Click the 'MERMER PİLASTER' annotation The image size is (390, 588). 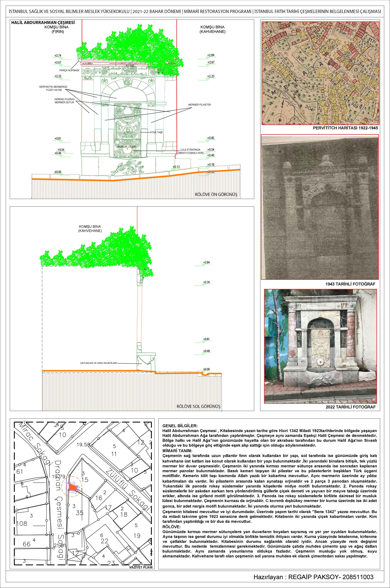200,105
